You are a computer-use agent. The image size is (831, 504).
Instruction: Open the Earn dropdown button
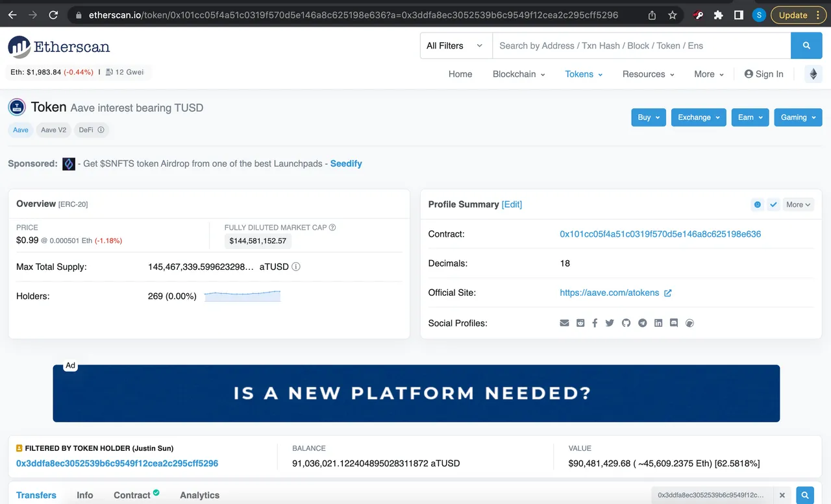[x=750, y=117]
